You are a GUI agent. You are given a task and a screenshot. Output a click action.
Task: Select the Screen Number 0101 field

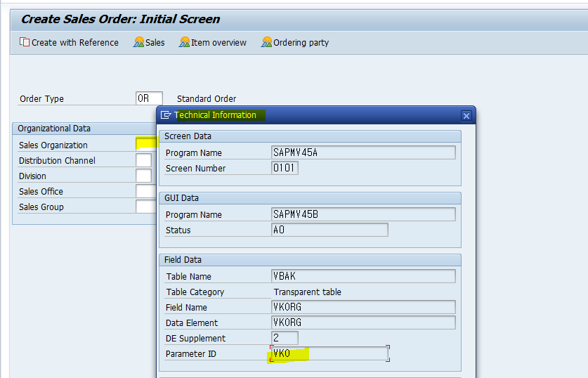(x=285, y=168)
